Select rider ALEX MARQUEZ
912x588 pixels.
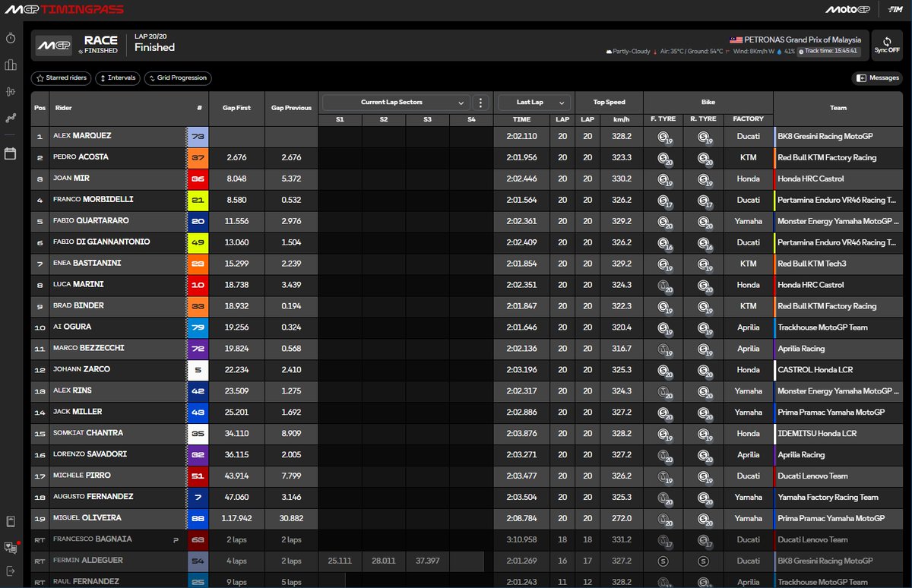(82, 136)
